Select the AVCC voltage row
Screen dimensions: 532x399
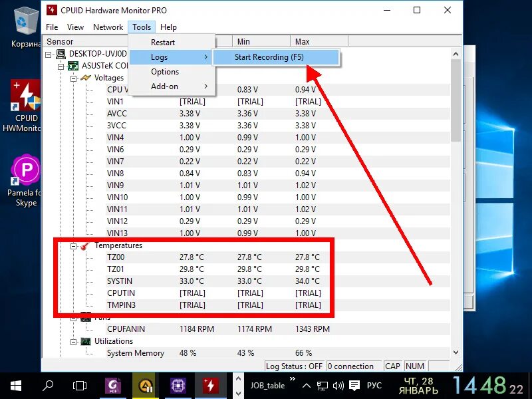[277, 114]
